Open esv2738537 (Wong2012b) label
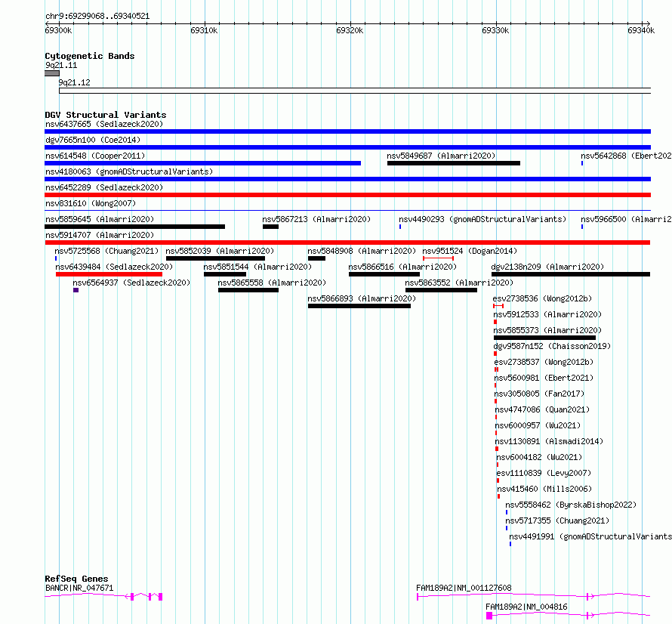Screen dimensions: 672x624 [x=544, y=362]
